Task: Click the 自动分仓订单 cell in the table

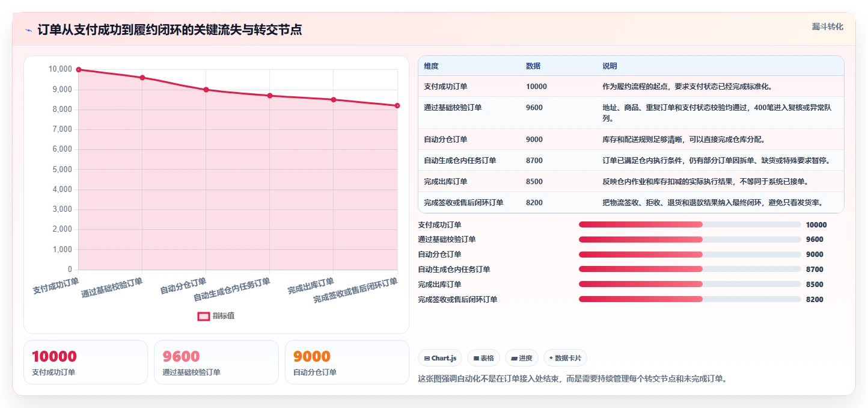Action: [x=445, y=140]
